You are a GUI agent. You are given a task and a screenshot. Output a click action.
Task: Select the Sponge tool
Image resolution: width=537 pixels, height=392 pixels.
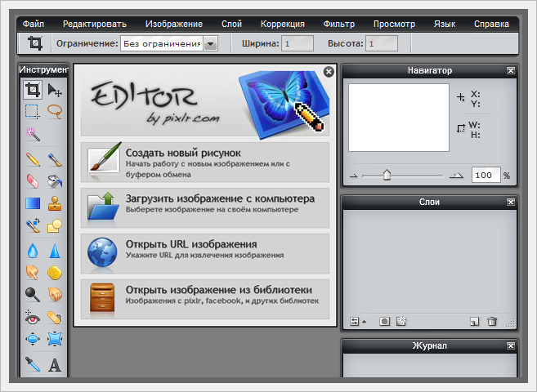55,273
